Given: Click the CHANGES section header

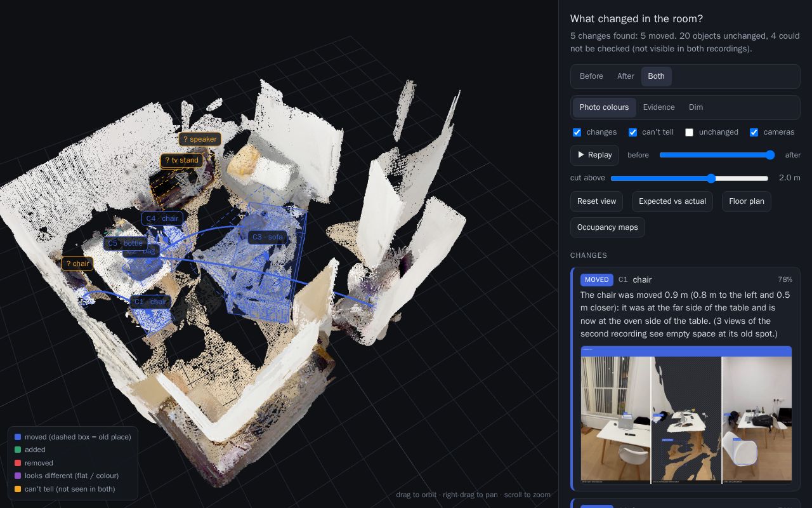Looking at the screenshot, I should click(x=589, y=255).
